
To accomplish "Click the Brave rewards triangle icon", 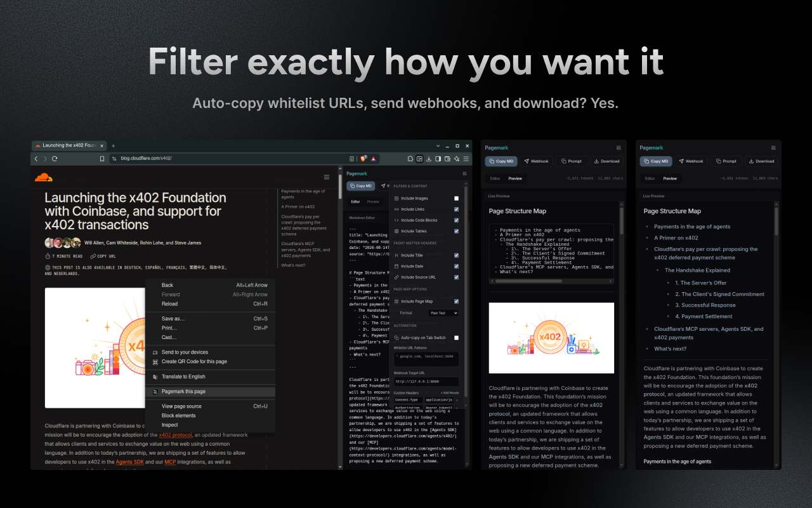I will coord(374,159).
